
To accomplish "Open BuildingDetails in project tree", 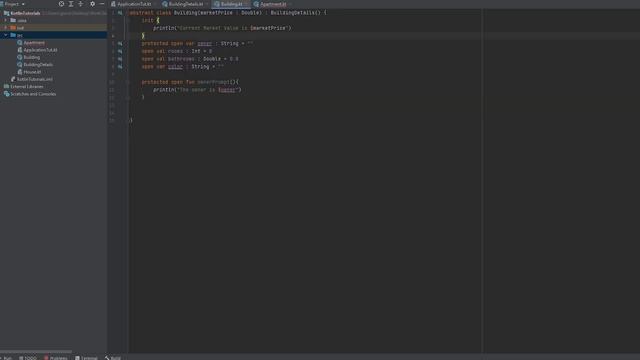I will [38, 64].
